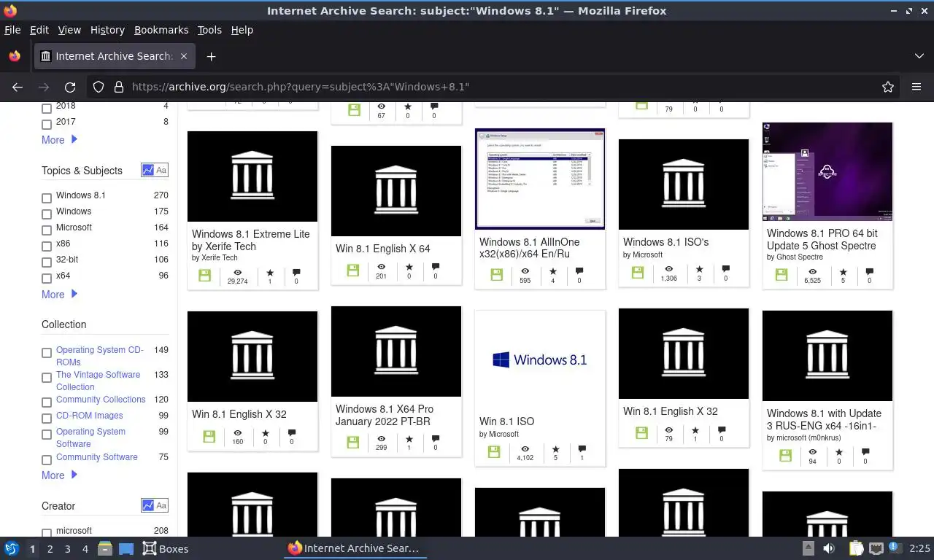
Task: Expand More under Collection
Action: (59, 475)
